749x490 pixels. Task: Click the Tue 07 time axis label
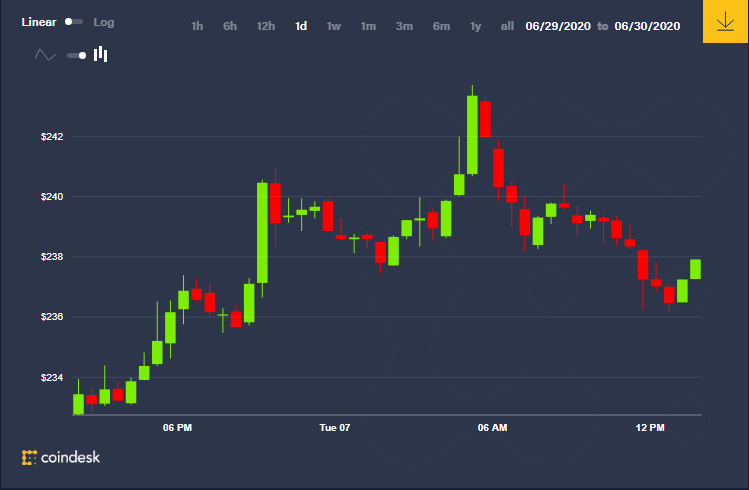(335, 428)
